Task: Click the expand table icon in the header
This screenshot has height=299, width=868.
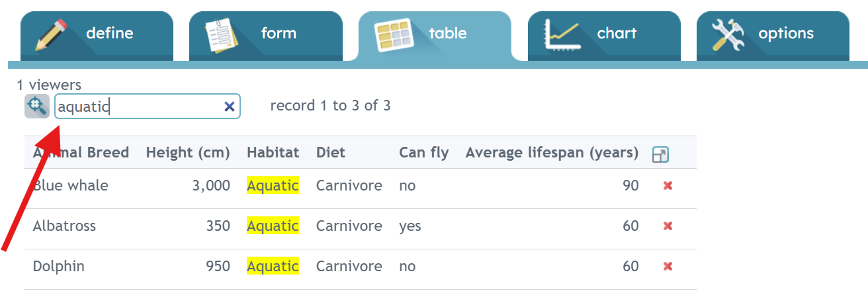Action: (x=660, y=155)
